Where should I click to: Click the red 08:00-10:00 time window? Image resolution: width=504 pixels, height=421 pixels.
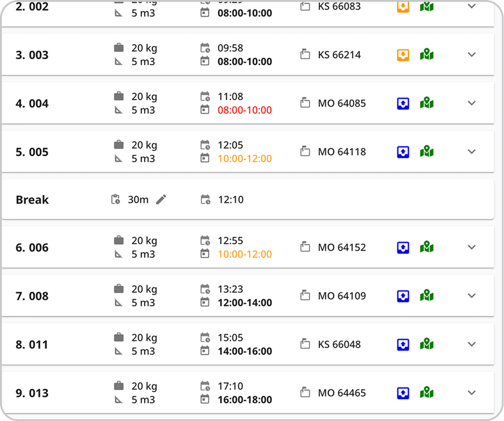point(245,110)
